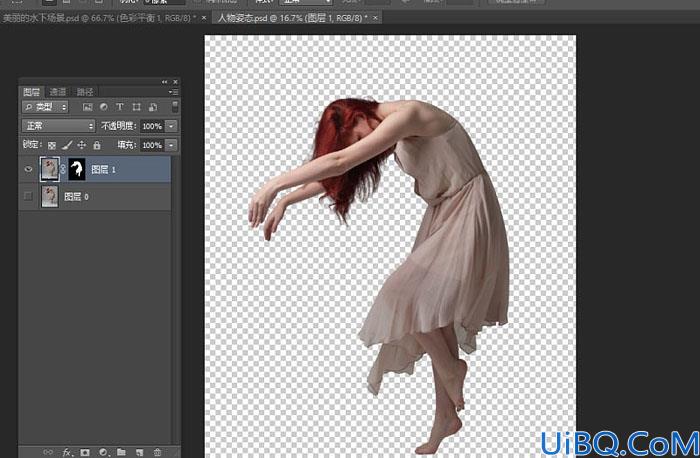Click the link layers icon at panel bottom
This screenshot has height=458, width=700.
pos(48,452)
